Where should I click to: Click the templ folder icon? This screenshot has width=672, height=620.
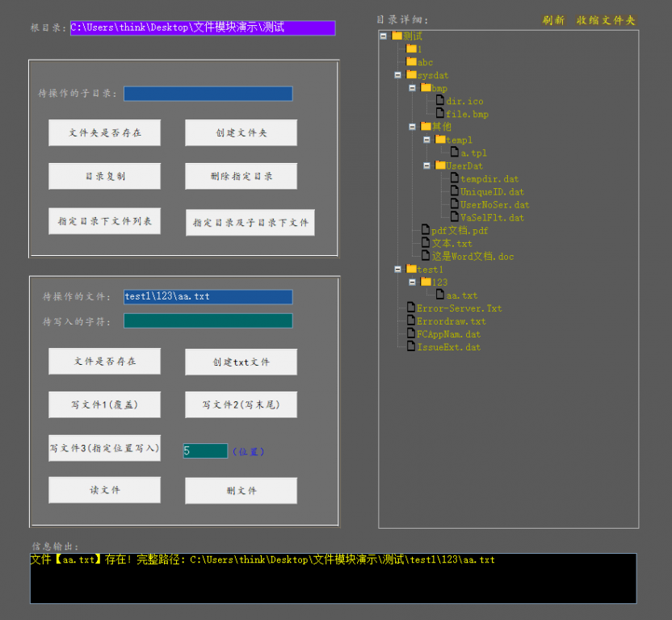(x=440, y=139)
